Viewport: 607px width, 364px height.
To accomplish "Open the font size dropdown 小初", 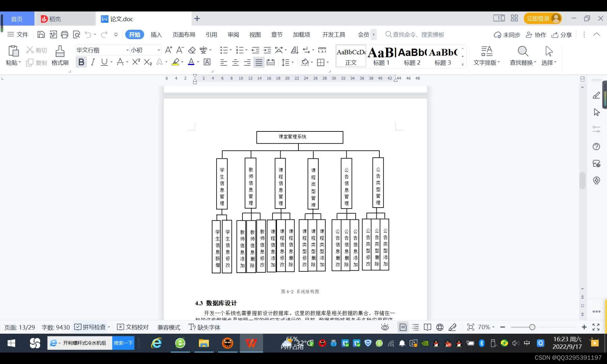I will [x=158, y=50].
